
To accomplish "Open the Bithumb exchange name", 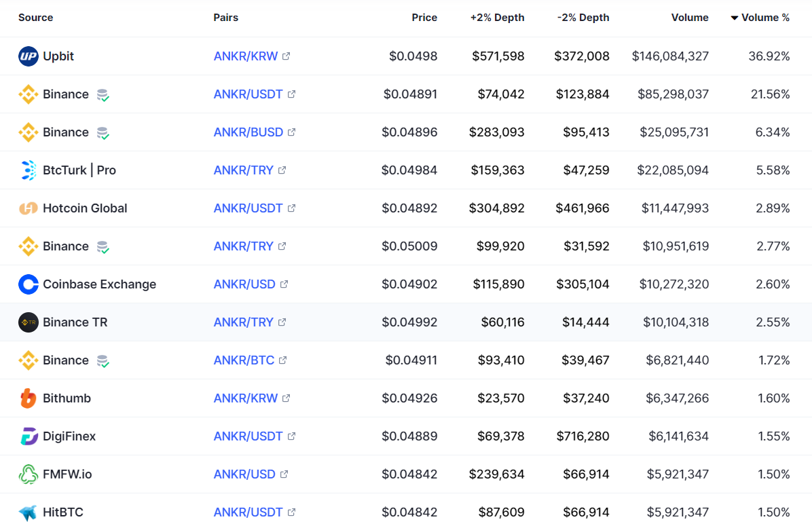I will click(67, 398).
